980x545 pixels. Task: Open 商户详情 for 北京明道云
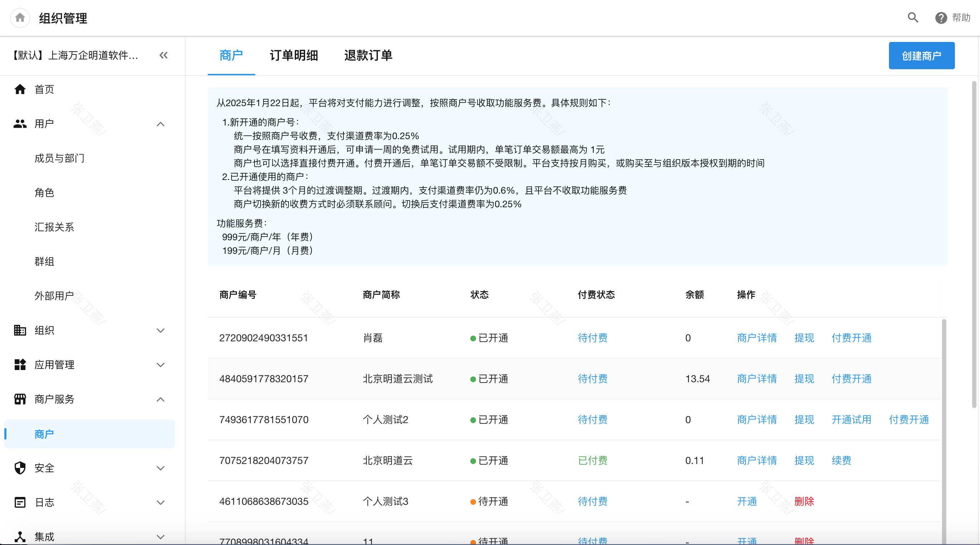757,460
